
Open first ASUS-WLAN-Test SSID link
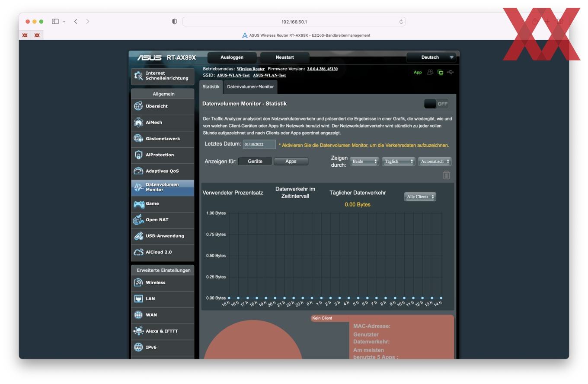pyautogui.click(x=233, y=75)
